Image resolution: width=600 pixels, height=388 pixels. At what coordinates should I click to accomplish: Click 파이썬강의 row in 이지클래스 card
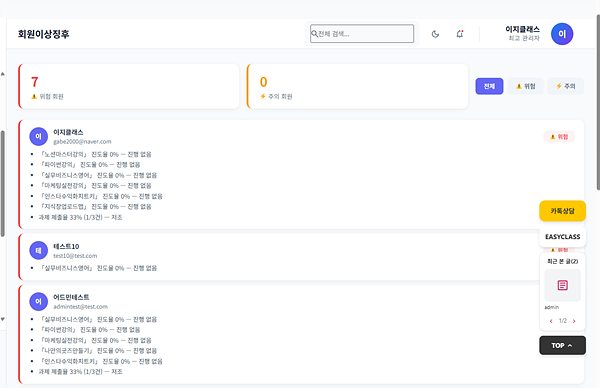(x=90, y=165)
